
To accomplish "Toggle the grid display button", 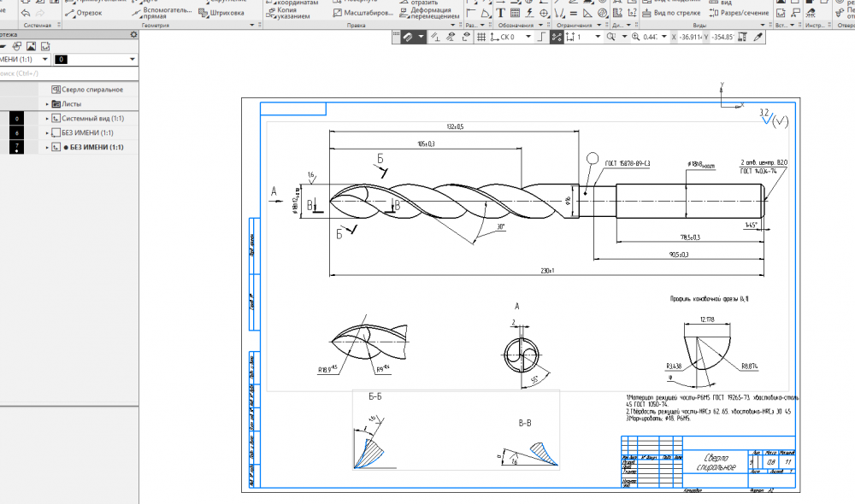I will click(481, 38).
